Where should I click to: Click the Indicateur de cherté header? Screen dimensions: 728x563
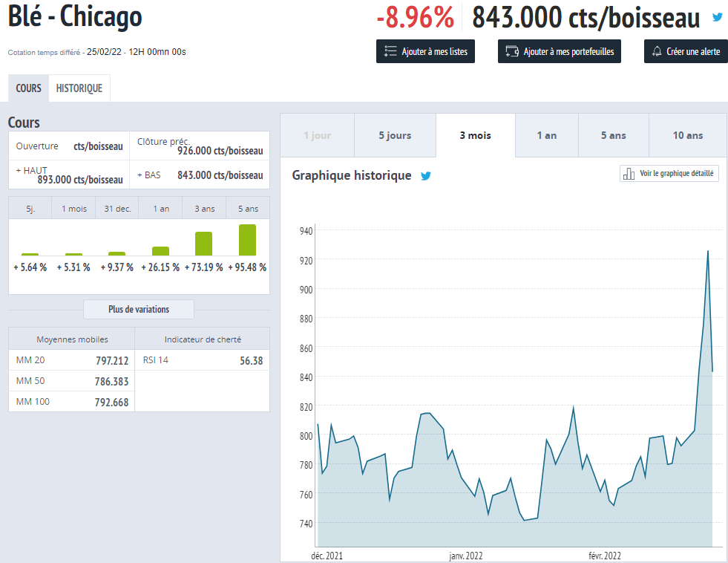203,339
